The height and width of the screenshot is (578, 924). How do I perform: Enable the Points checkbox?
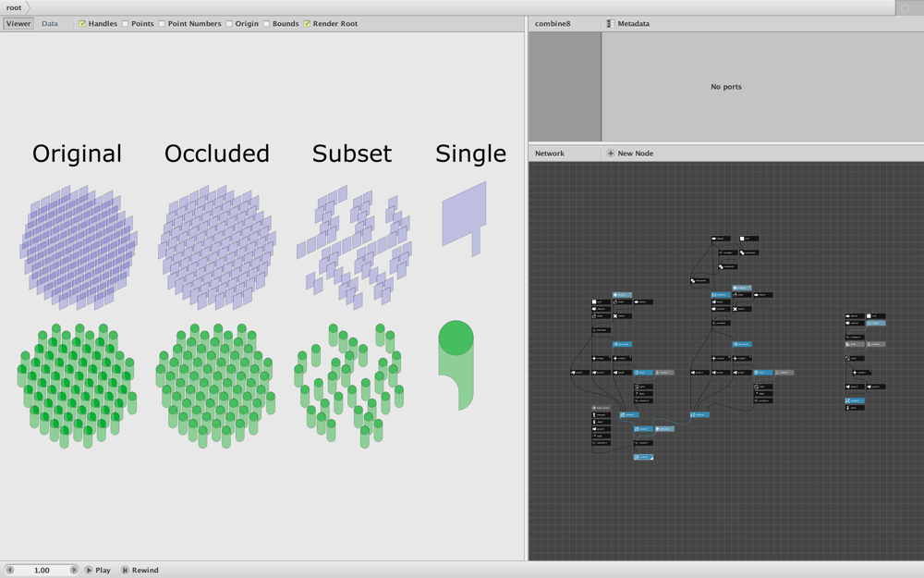click(x=125, y=24)
